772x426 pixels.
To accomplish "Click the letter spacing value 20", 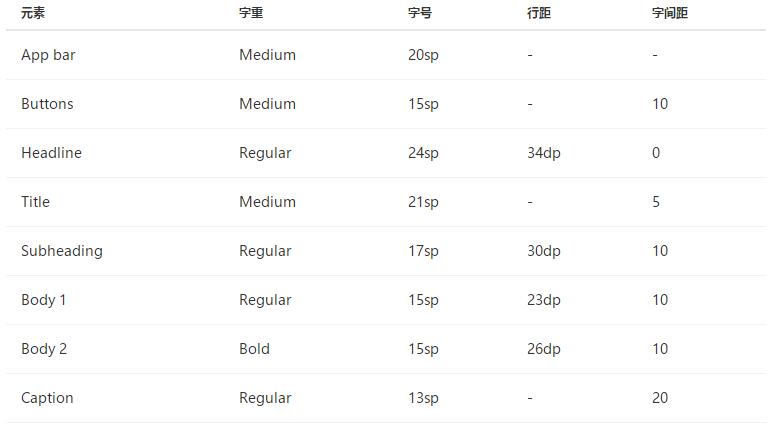I will coord(660,398).
